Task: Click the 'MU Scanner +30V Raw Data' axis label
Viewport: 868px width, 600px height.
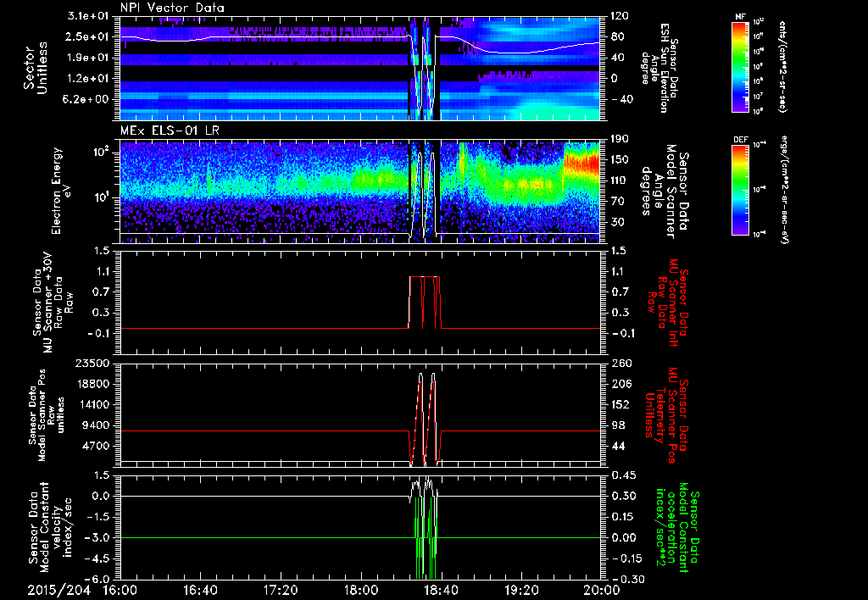Action: click(x=52, y=303)
